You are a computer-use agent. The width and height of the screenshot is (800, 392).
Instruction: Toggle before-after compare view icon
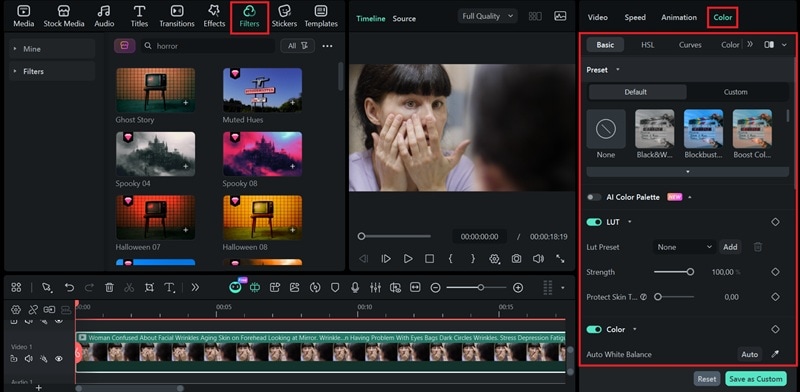point(769,45)
